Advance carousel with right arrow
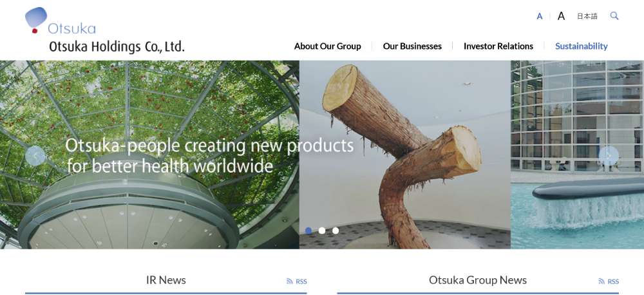 pos(609,156)
